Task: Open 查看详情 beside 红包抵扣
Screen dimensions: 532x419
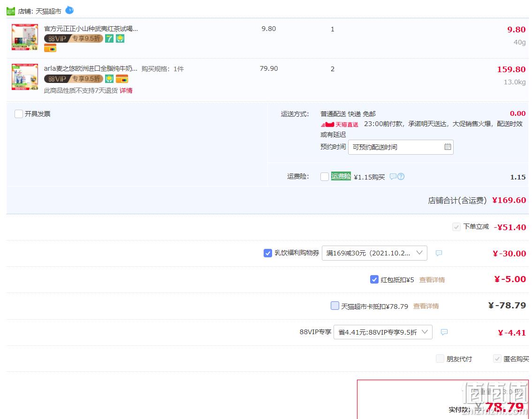Action: (x=432, y=280)
